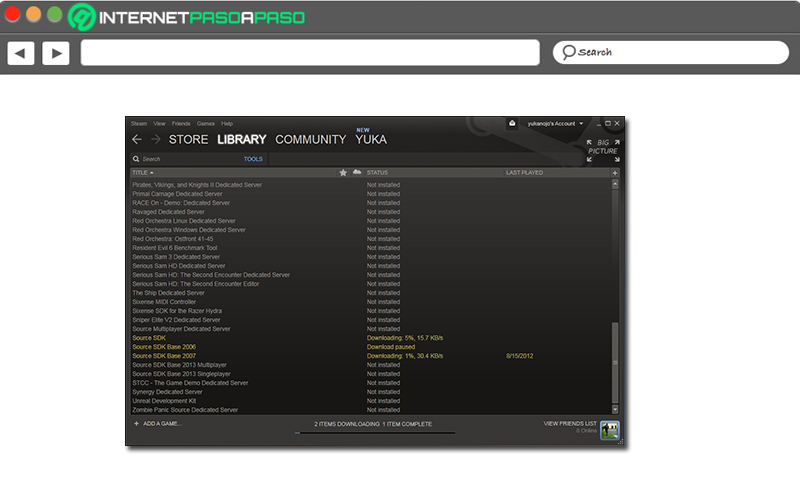Switch to Big Picture mode
This screenshot has width=800, height=500.
(603, 151)
